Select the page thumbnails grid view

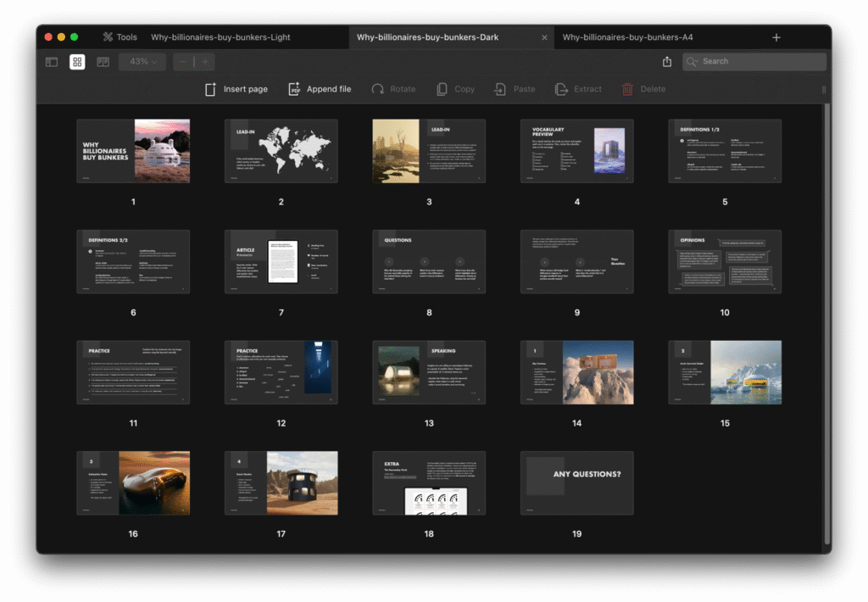pos(77,62)
